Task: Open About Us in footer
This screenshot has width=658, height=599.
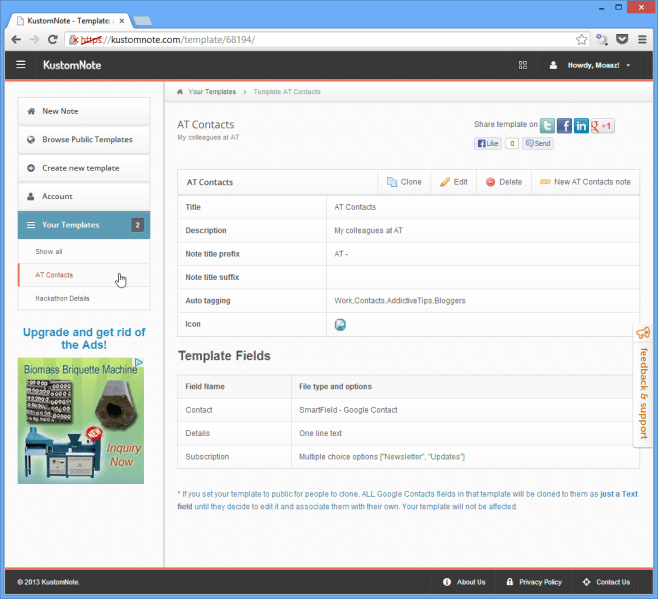Action: click(x=464, y=582)
